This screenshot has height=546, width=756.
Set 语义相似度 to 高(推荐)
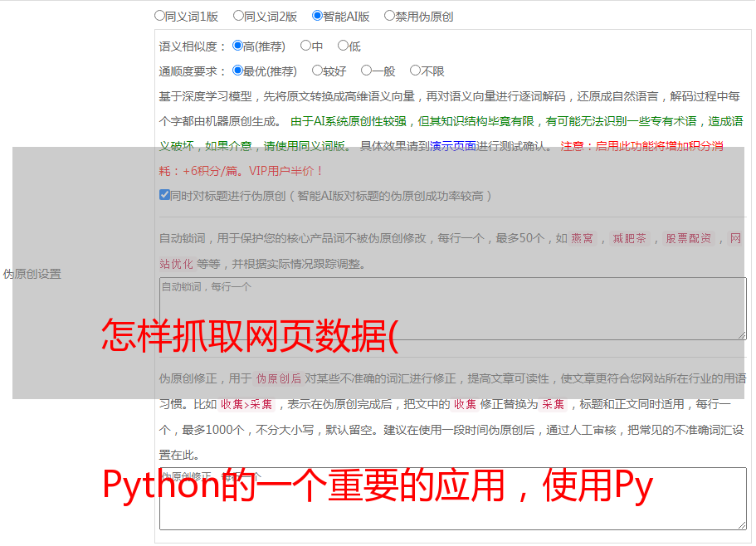click(237, 46)
